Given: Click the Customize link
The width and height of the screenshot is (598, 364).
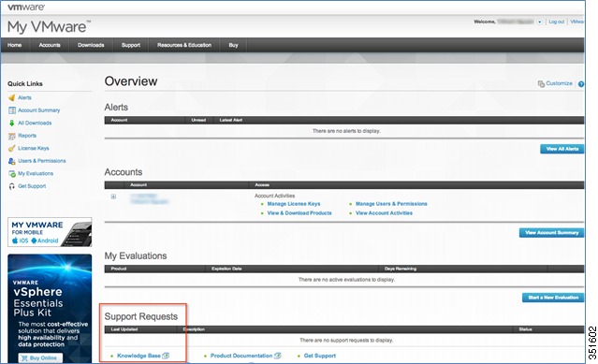Looking at the screenshot, I should pyautogui.click(x=559, y=83).
